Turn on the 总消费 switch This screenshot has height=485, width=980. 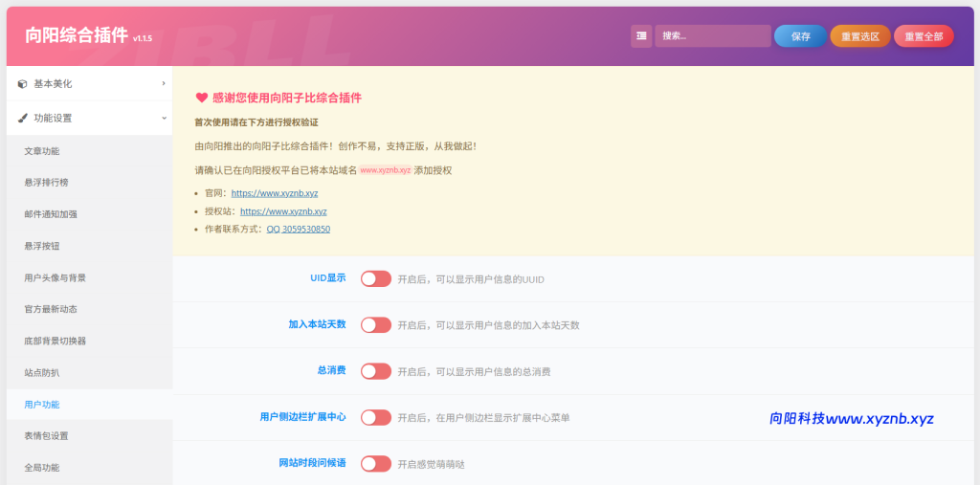[x=376, y=371]
